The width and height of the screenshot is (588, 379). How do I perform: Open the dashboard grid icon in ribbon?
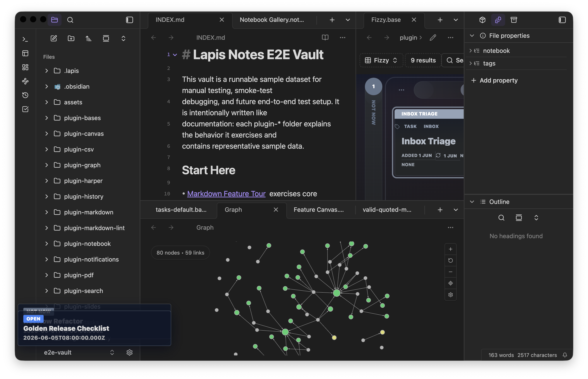click(x=25, y=67)
